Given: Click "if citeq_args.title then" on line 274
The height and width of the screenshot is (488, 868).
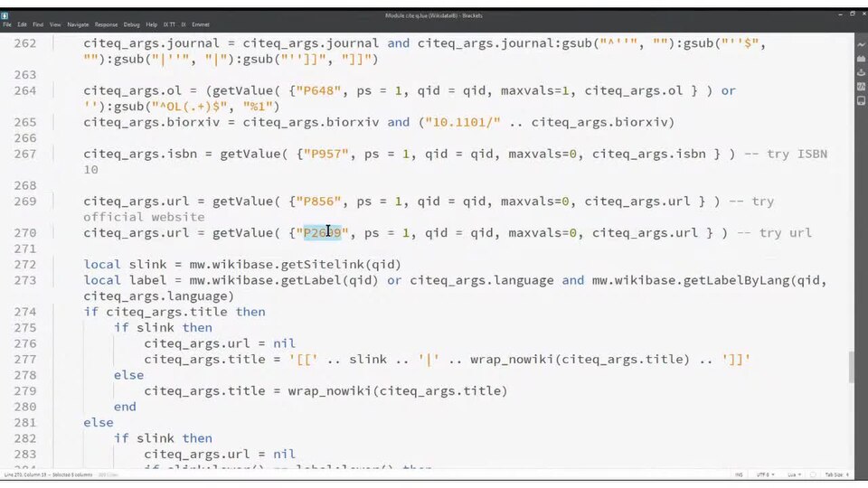Looking at the screenshot, I should coord(175,312).
